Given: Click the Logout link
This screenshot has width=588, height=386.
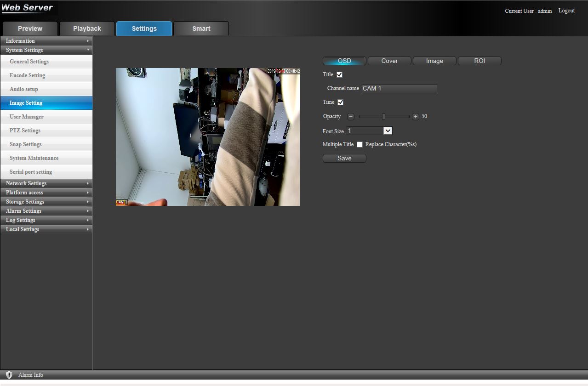Looking at the screenshot, I should click(566, 11).
